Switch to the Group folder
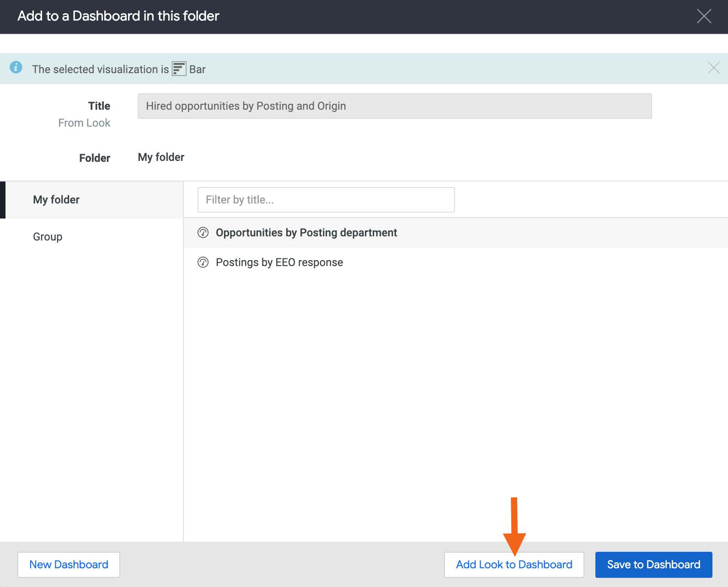The width and height of the screenshot is (728, 587). point(48,237)
